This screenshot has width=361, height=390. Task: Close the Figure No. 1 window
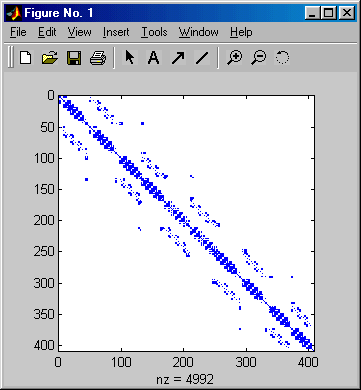(346, 13)
